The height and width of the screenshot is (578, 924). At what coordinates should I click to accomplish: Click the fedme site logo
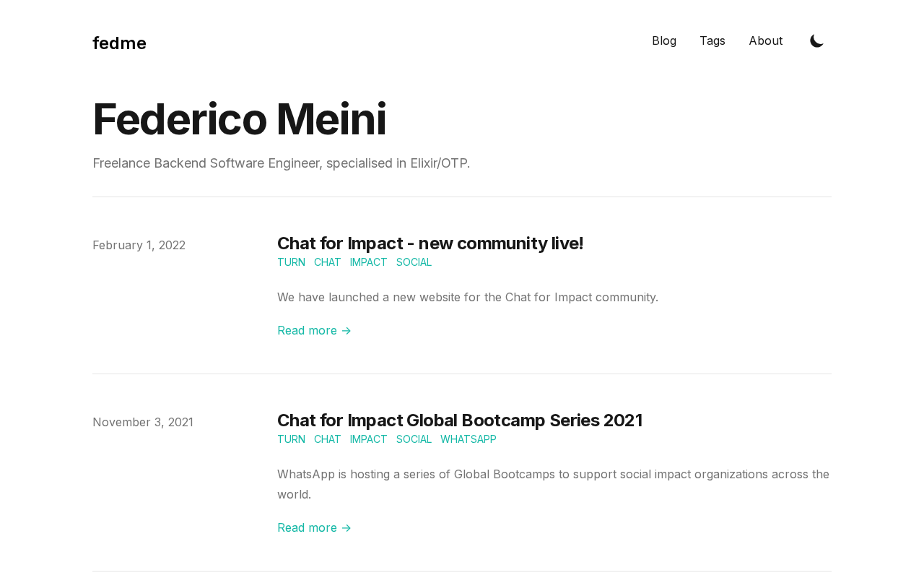pyautogui.click(x=119, y=43)
